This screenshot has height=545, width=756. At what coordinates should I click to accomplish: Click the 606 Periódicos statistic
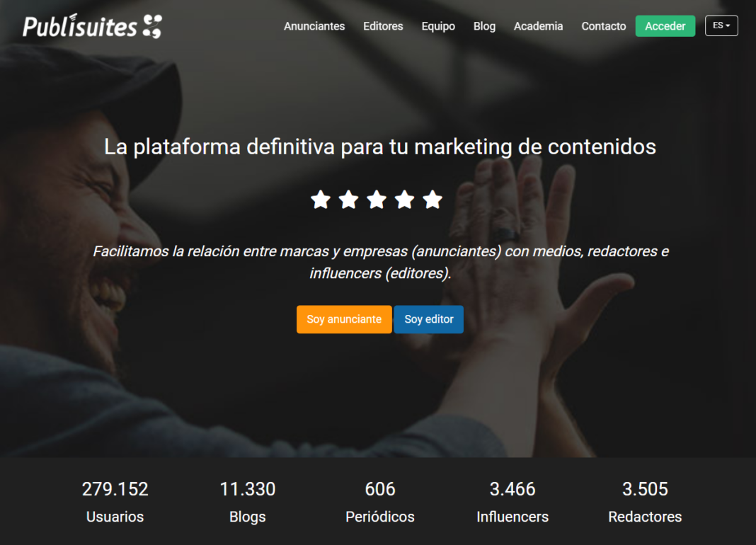click(x=380, y=502)
